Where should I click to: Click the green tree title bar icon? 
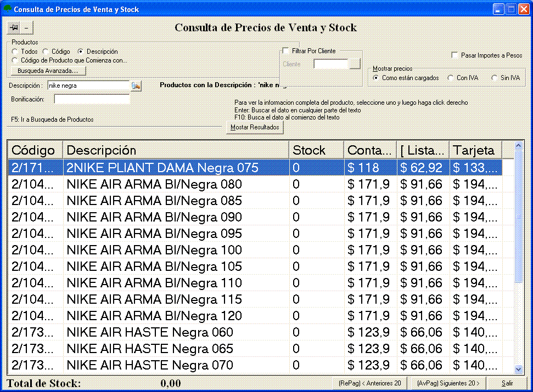tap(7, 9)
